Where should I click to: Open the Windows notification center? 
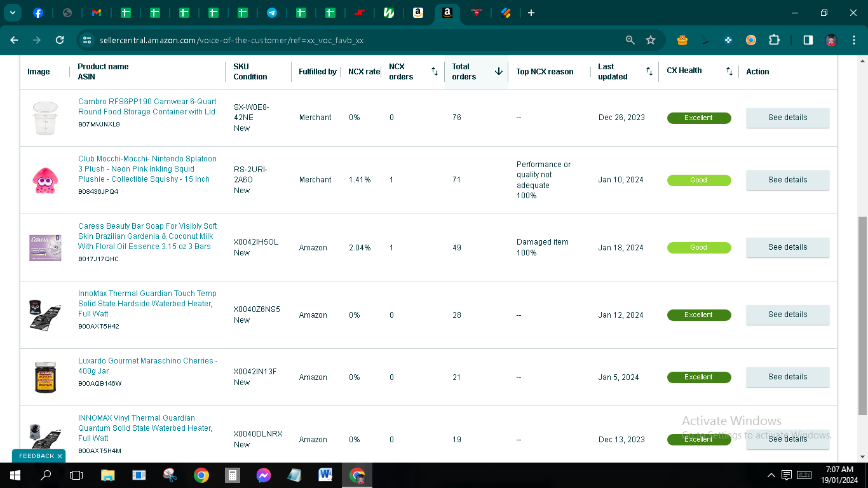(787, 475)
